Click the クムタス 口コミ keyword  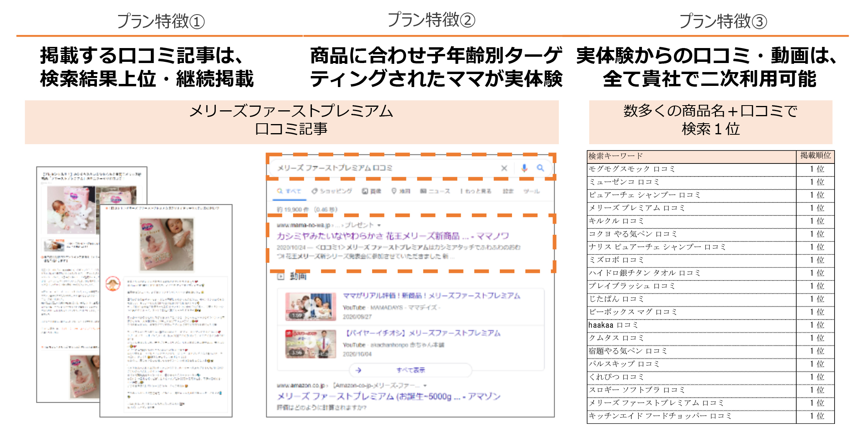[616, 338]
